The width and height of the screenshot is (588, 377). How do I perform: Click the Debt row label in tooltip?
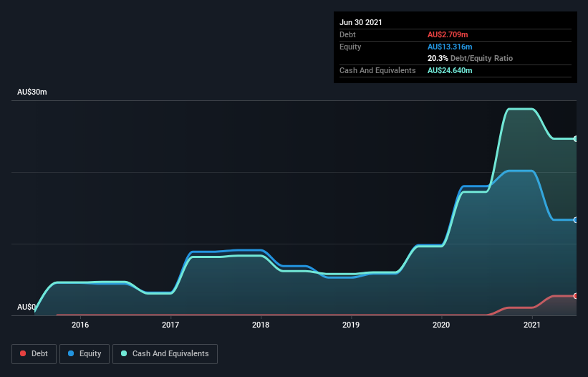point(347,34)
